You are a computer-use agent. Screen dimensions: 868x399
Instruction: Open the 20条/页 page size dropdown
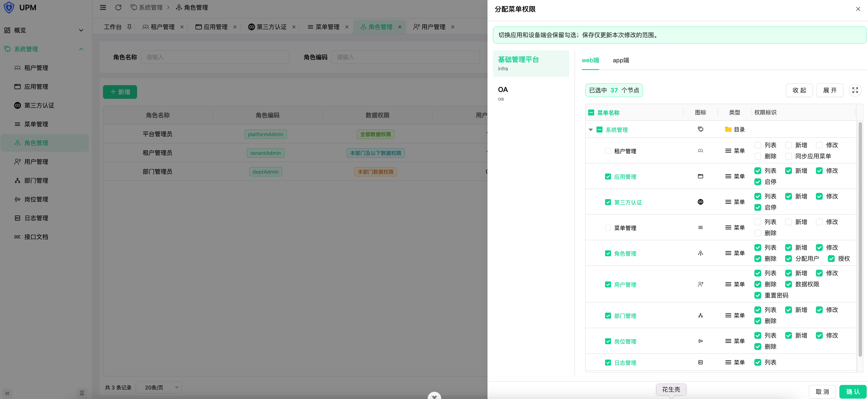pyautogui.click(x=158, y=387)
